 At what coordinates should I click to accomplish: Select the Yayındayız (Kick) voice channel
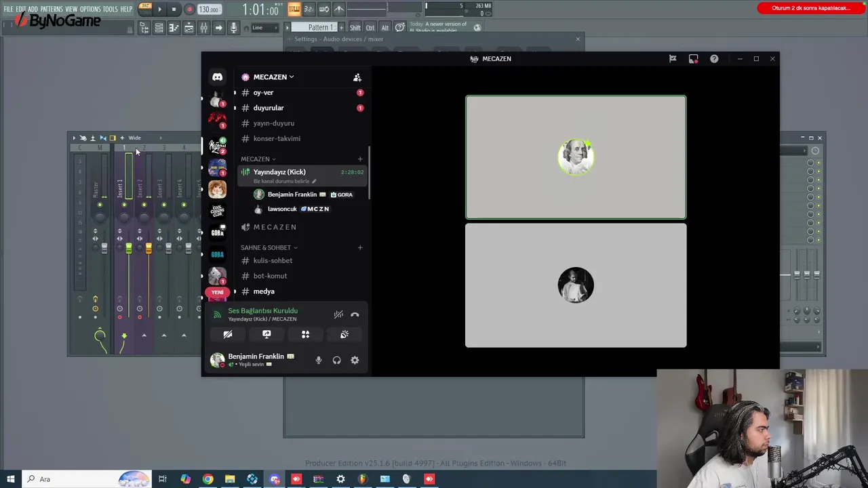click(x=302, y=176)
